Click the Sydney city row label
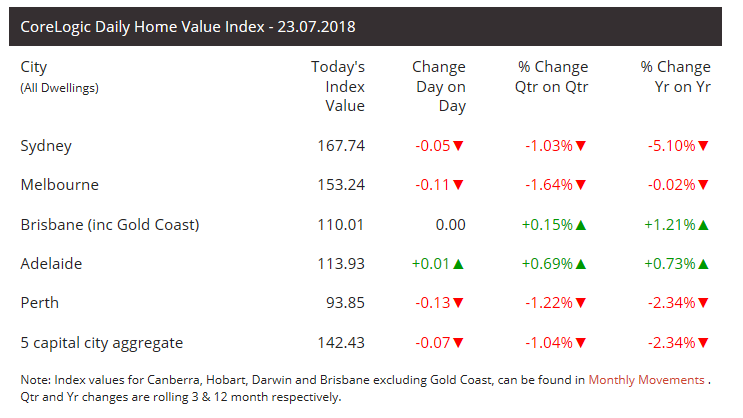The image size is (743, 418). coord(46,146)
